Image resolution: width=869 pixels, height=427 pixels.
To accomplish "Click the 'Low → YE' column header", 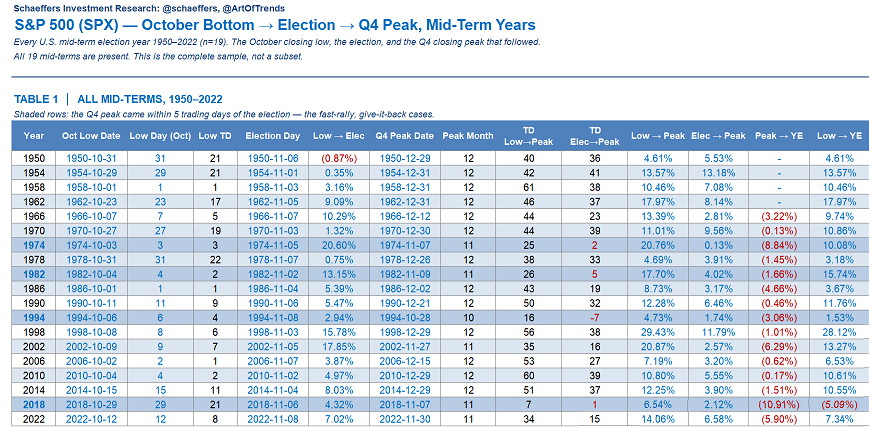I will (x=839, y=136).
